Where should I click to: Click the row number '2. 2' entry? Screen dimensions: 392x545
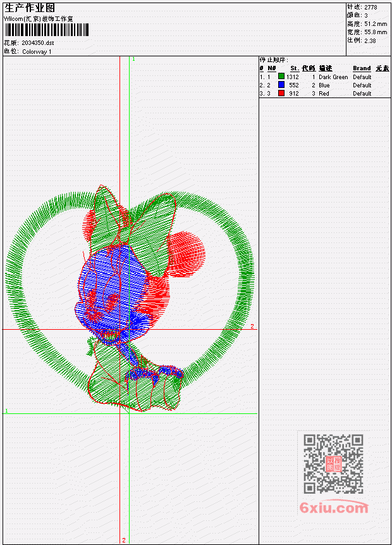coord(265,85)
